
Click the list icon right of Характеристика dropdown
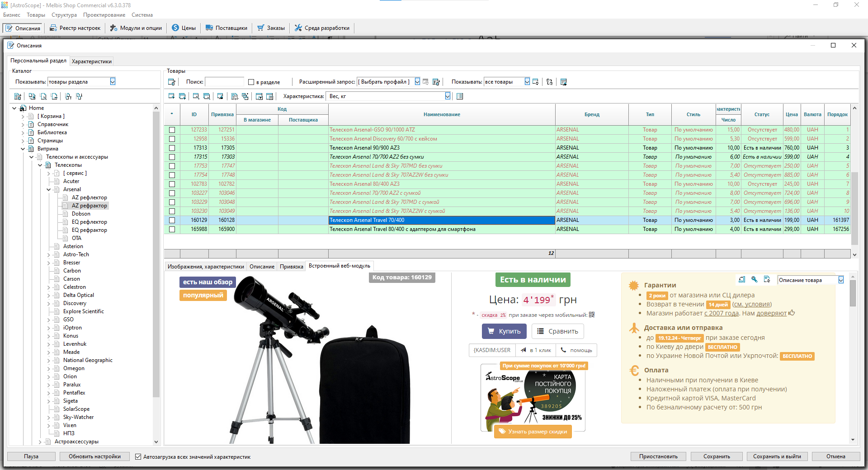click(x=460, y=96)
